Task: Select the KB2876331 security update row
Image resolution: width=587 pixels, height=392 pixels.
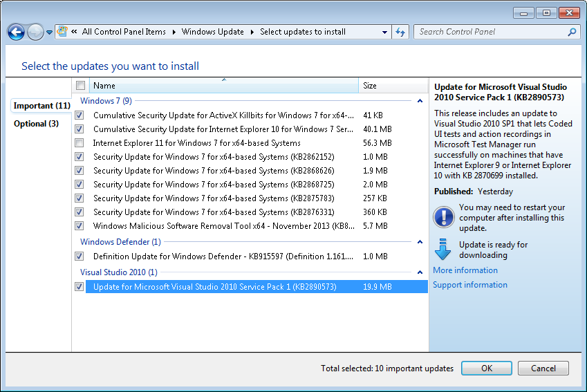Action: pyautogui.click(x=257, y=212)
